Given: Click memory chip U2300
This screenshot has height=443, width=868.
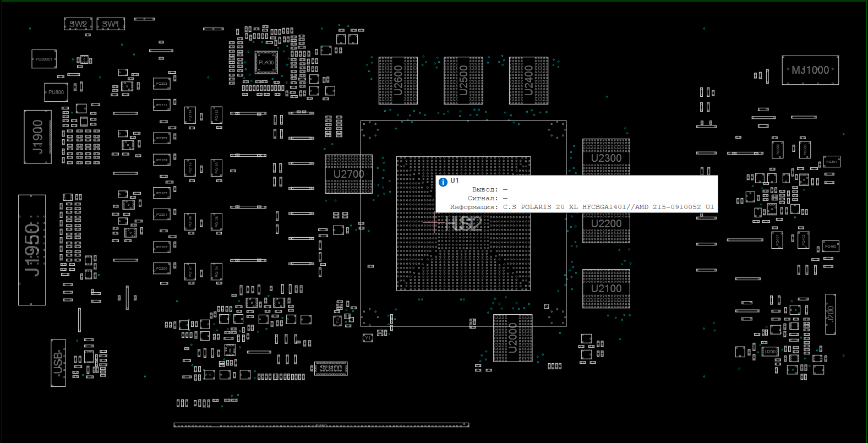Looking at the screenshot, I should tap(606, 157).
